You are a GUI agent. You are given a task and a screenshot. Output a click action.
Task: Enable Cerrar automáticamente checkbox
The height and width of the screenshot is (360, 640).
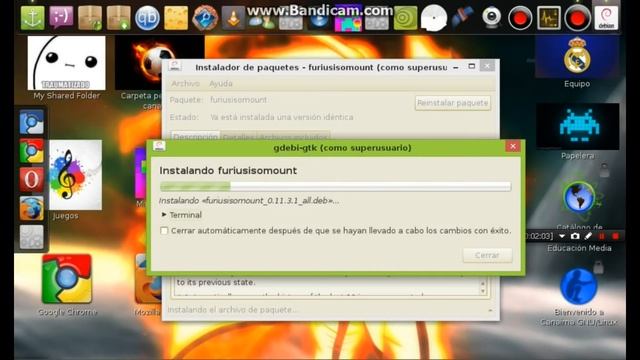[x=164, y=231]
